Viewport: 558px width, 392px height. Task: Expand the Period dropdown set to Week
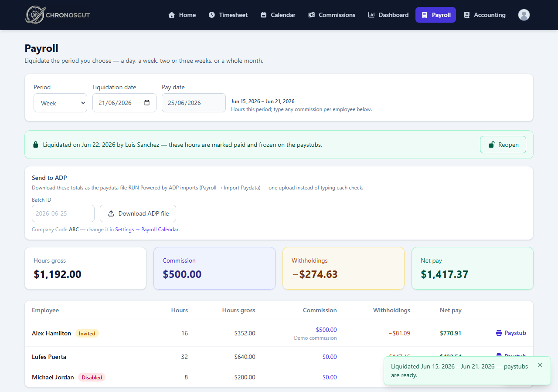pyautogui.click(x=60, y=103)
